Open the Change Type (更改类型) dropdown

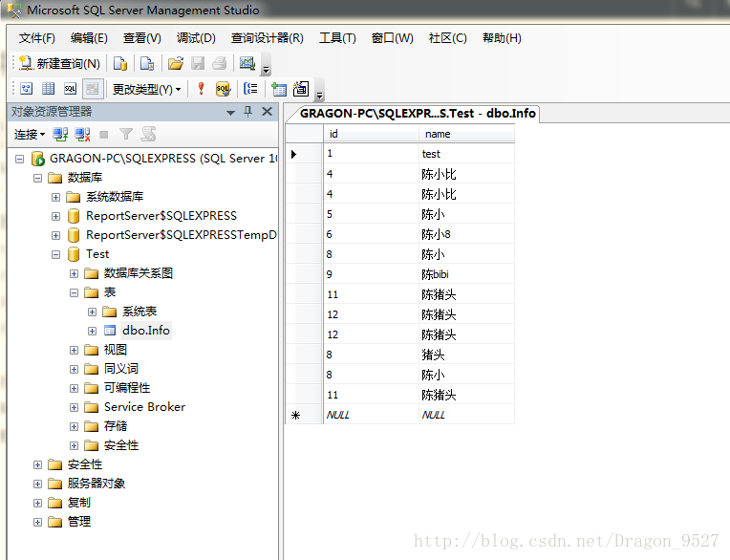click(x=146, y=89)
